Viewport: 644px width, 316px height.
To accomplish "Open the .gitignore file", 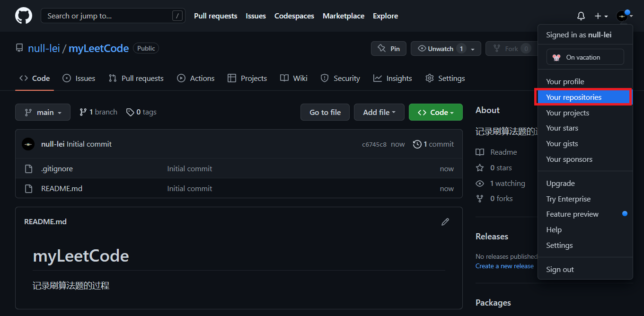I will pyautogui.click(x=57, y=169).
